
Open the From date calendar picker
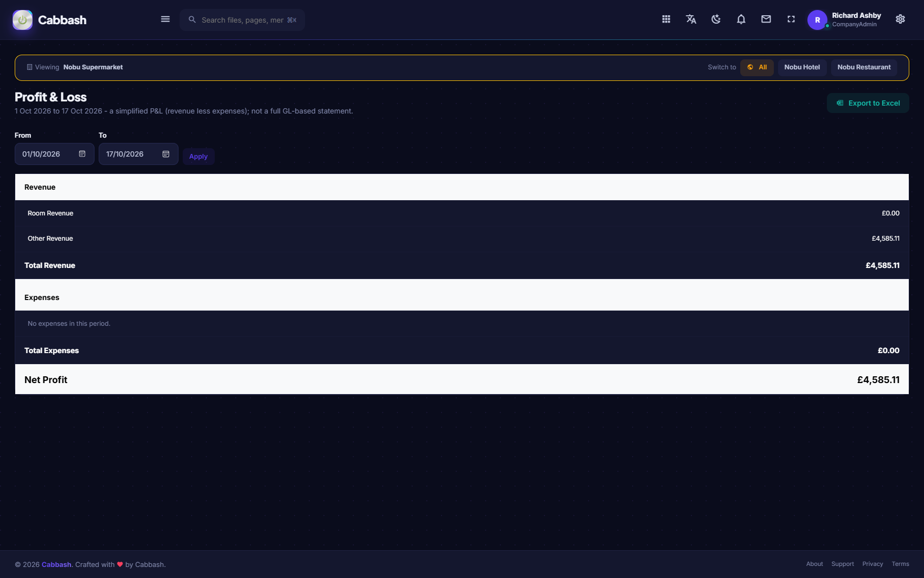tap(82, 154)
